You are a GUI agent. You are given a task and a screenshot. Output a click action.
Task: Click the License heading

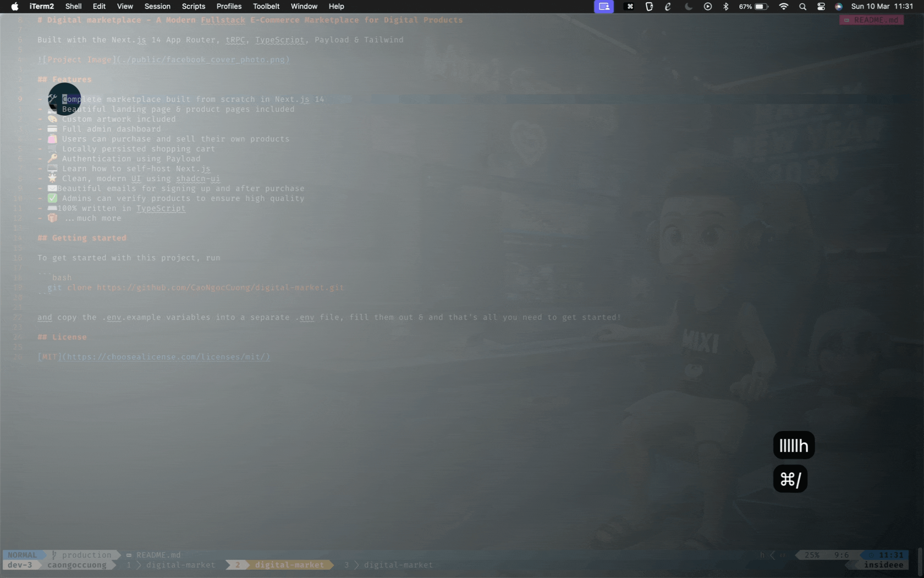pos(62,337)
